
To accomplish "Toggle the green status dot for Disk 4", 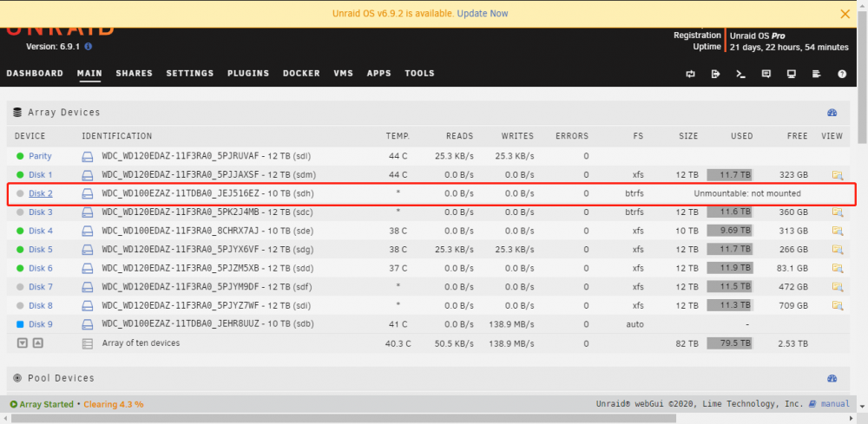I will click(21, 231).
